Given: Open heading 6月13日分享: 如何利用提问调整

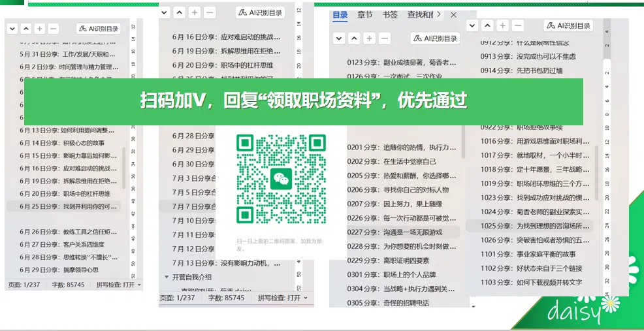Looking at the screenshot, I should pyautogui.click(x=67, y=130).
